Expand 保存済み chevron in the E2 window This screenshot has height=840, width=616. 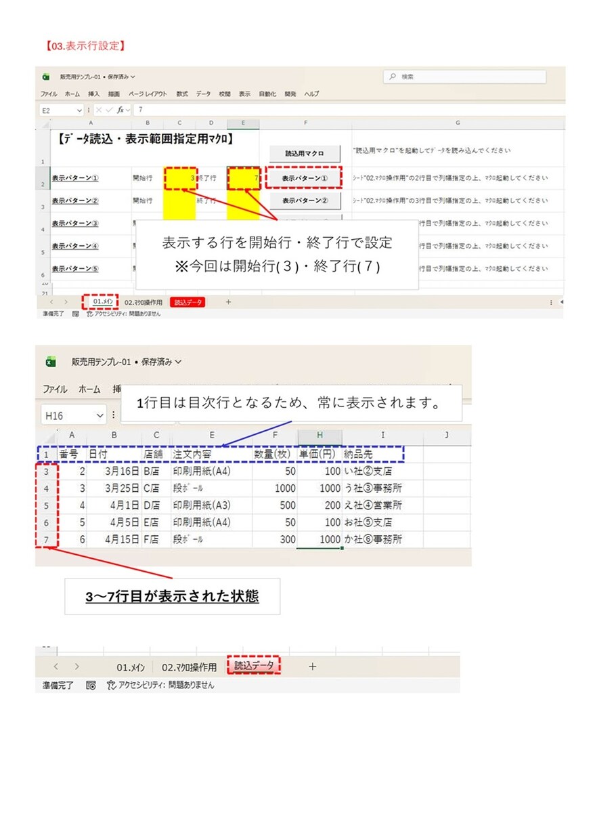133,77
